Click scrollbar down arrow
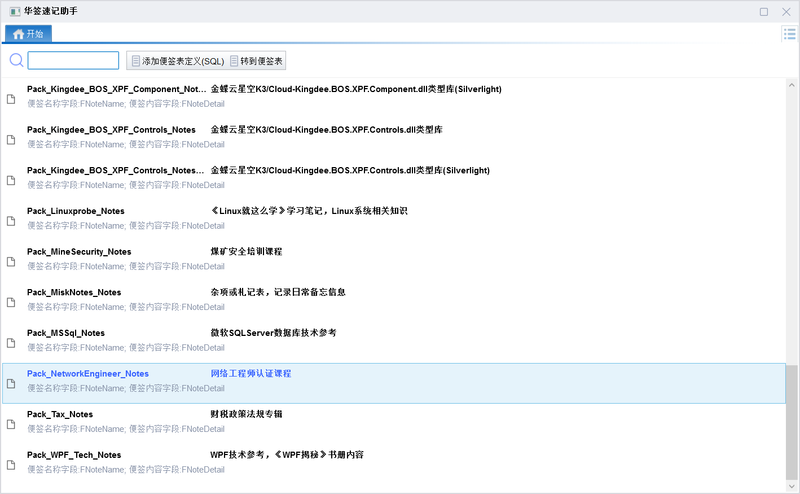Screen dimensions: 800x494 (791, 486)
